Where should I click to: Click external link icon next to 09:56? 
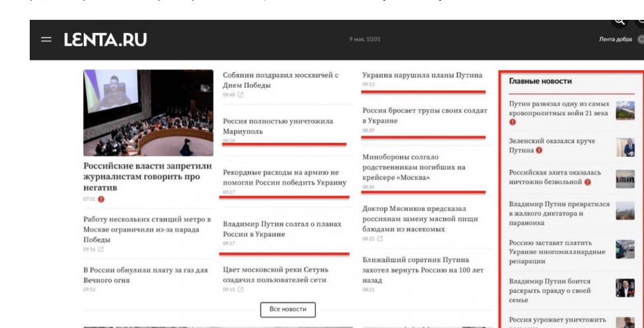tap(101, 249)
